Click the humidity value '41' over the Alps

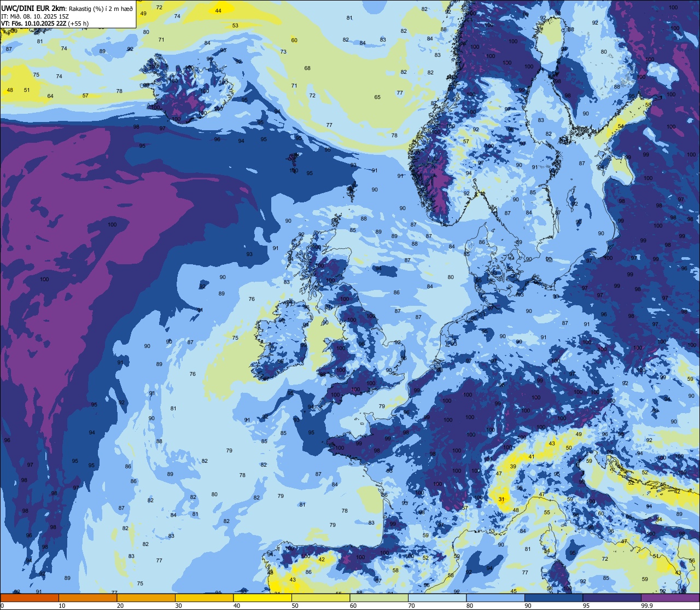(531, 456)
